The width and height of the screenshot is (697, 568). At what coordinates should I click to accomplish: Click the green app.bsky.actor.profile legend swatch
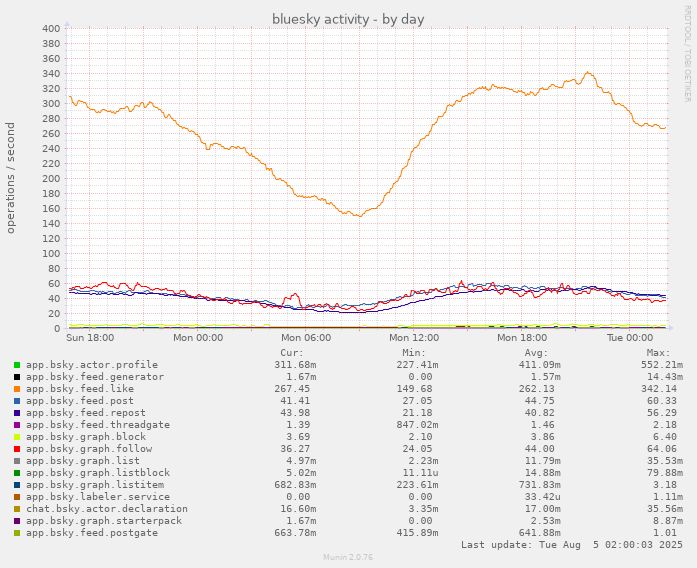tap(17, 365)
